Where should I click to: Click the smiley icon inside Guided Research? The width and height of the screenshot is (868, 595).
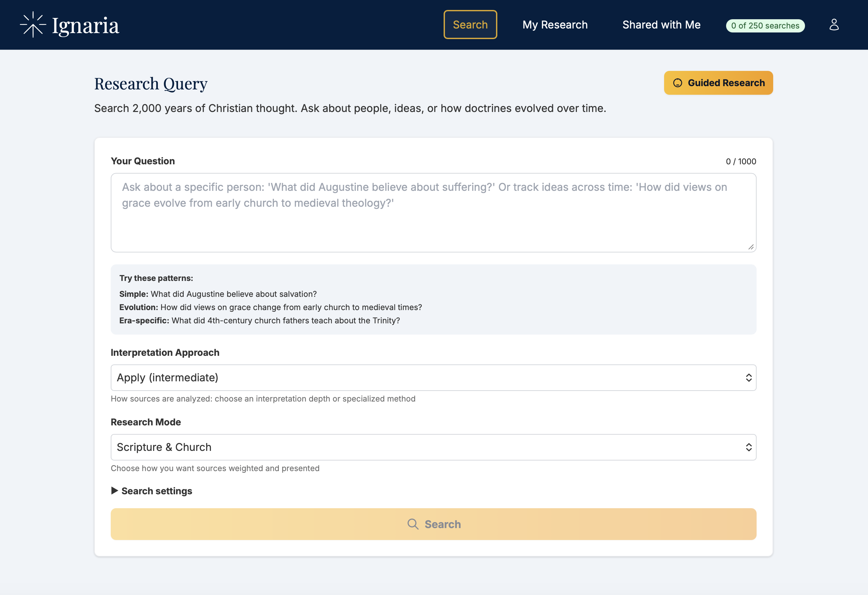point(678,83)
